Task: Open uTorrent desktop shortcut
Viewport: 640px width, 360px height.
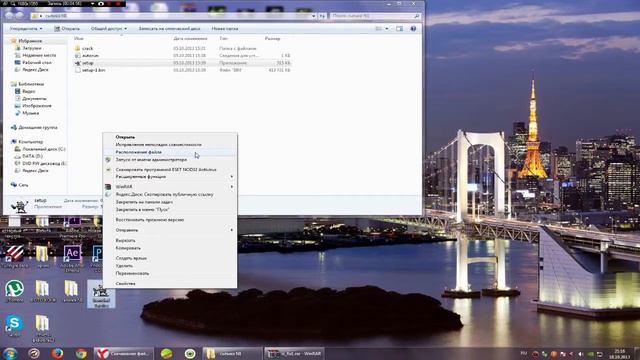Action: pos(14,291)
